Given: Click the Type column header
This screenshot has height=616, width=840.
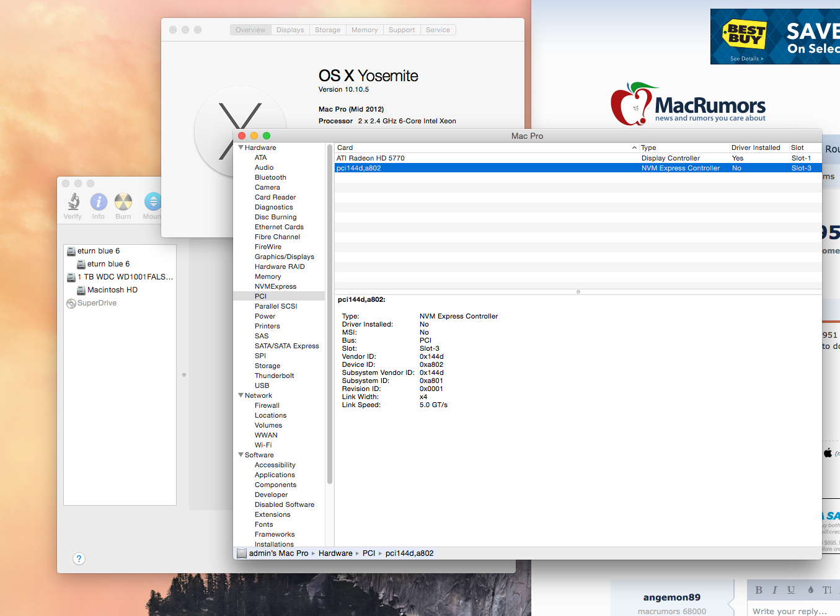Looking at the screenshot, I should pos(684,147).
